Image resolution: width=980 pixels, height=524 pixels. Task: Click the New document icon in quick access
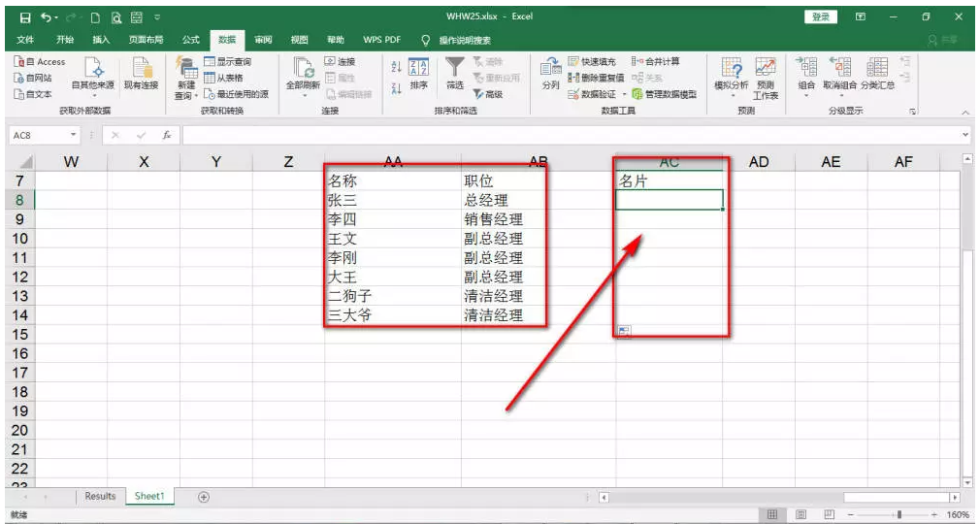(x=95, y=16)
